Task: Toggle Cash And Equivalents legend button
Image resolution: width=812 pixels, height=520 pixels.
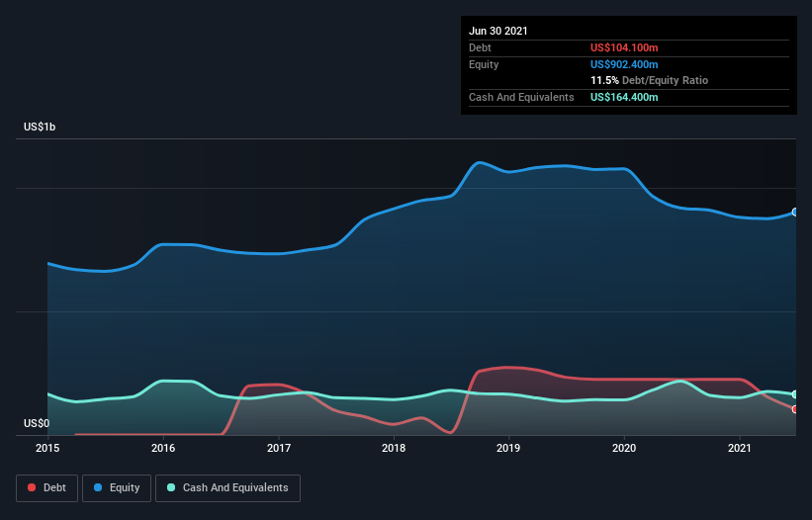Action: click(227, 488)
